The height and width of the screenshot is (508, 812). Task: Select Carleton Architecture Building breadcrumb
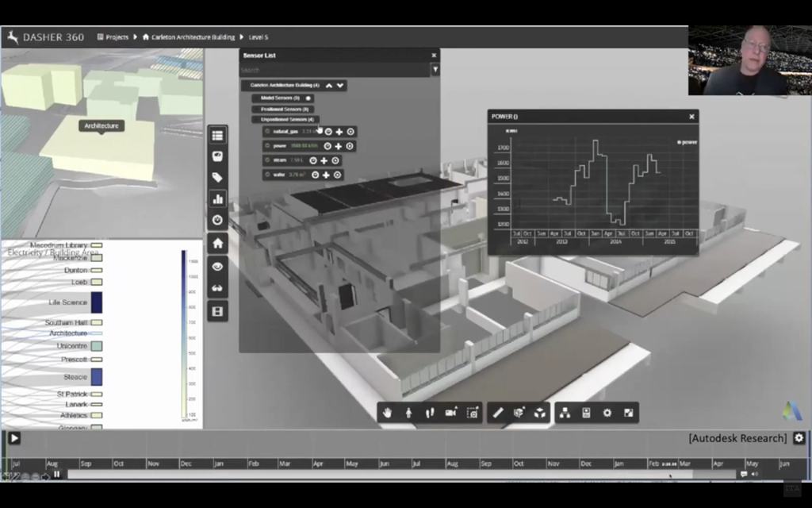[193, 37]
